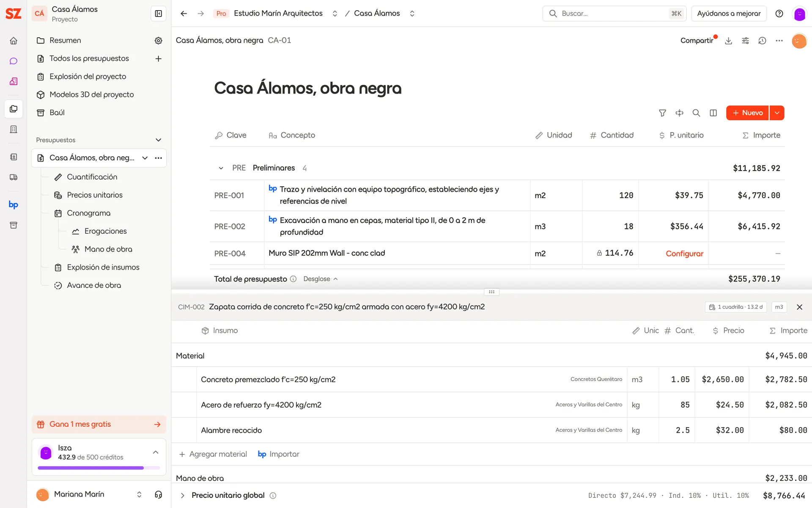
Task: Close the CIM-002 detail panel
Action: [x=799, y=307]
